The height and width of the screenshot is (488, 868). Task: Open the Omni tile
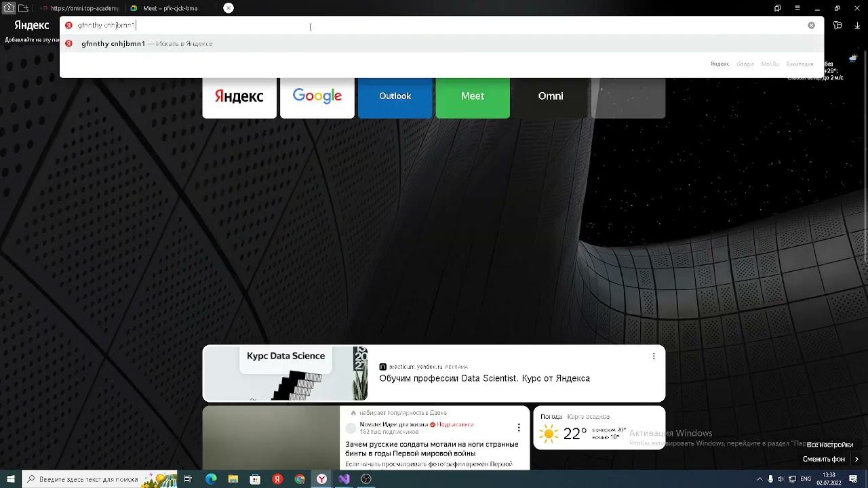click(x=551, y=96)
